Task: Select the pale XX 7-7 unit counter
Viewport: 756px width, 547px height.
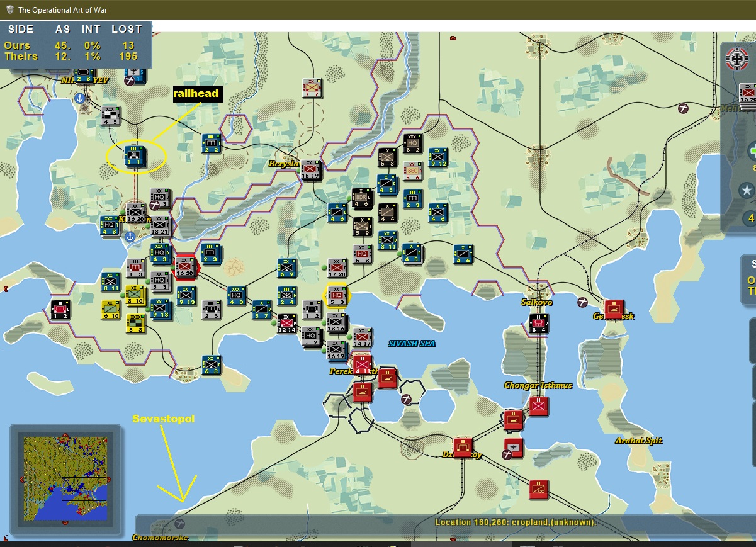Action: tap(312, 88)
